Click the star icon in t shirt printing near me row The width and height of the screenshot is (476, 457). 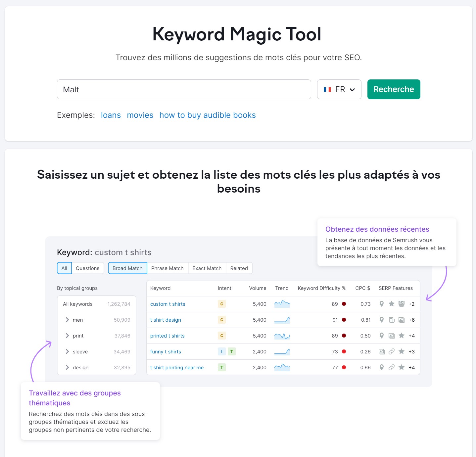click(x=402, y=367)
